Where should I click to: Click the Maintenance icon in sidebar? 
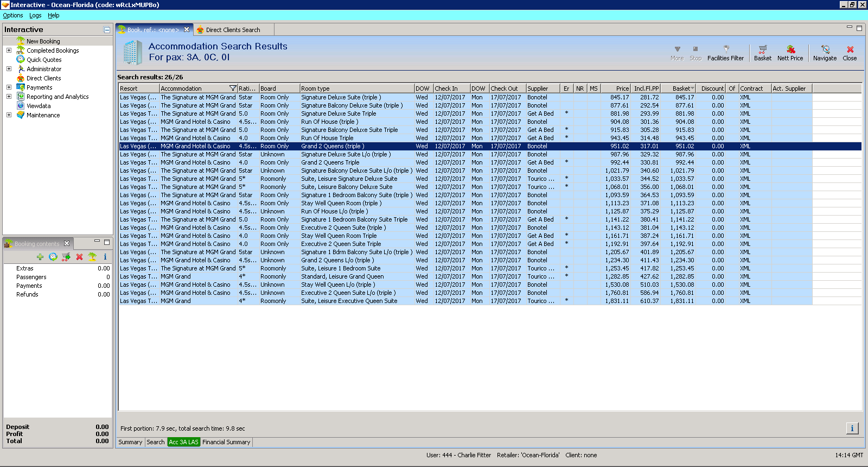tap(21, 115)
